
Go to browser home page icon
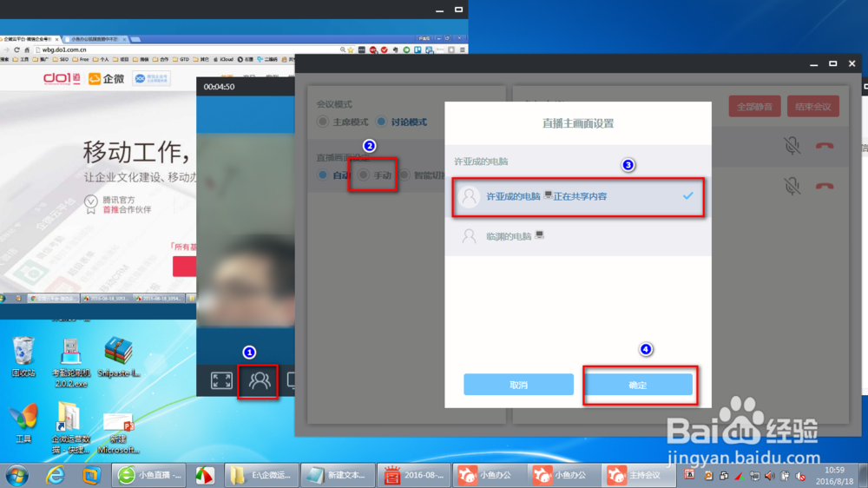pos(27,49)
